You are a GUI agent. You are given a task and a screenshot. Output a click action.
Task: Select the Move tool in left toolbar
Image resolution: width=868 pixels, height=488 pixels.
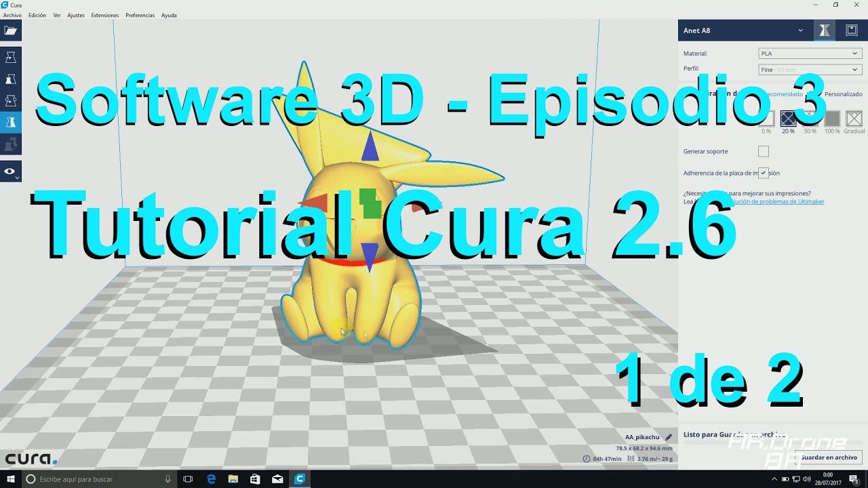[10, 58]
